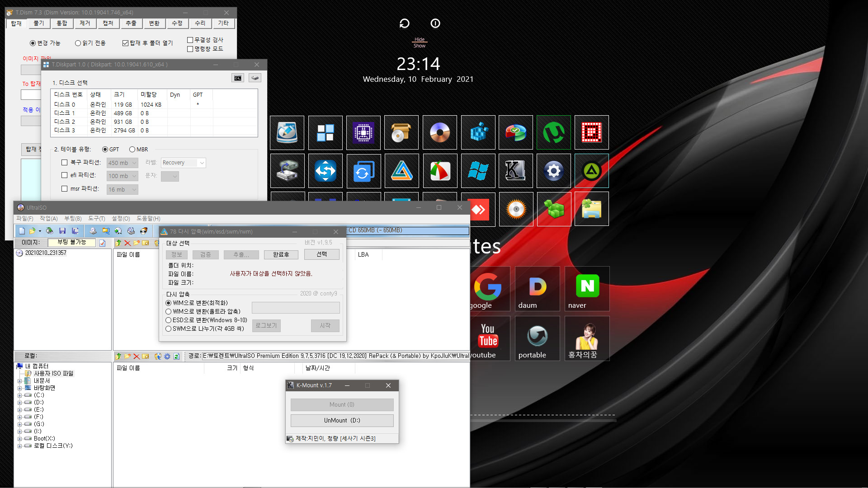This screenshot has width=868, height=488.
Task: Launch the blue Windows flag icon tile
Action: click(x=478, y=171)
